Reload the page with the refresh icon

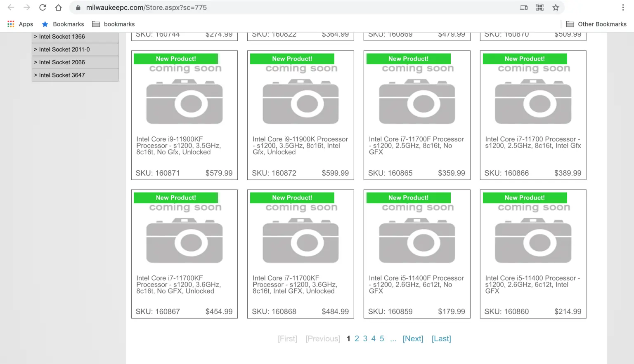(x=43, y=7)
